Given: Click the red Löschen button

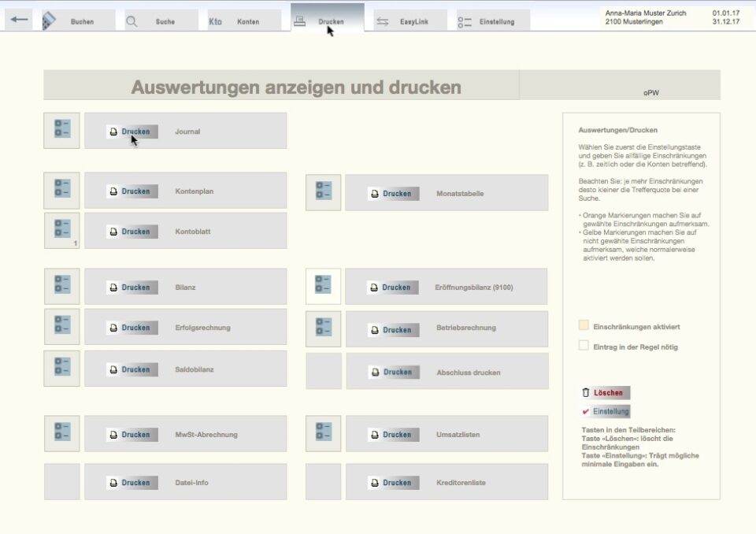Looking at the screenshot, I should pos(605,393).
